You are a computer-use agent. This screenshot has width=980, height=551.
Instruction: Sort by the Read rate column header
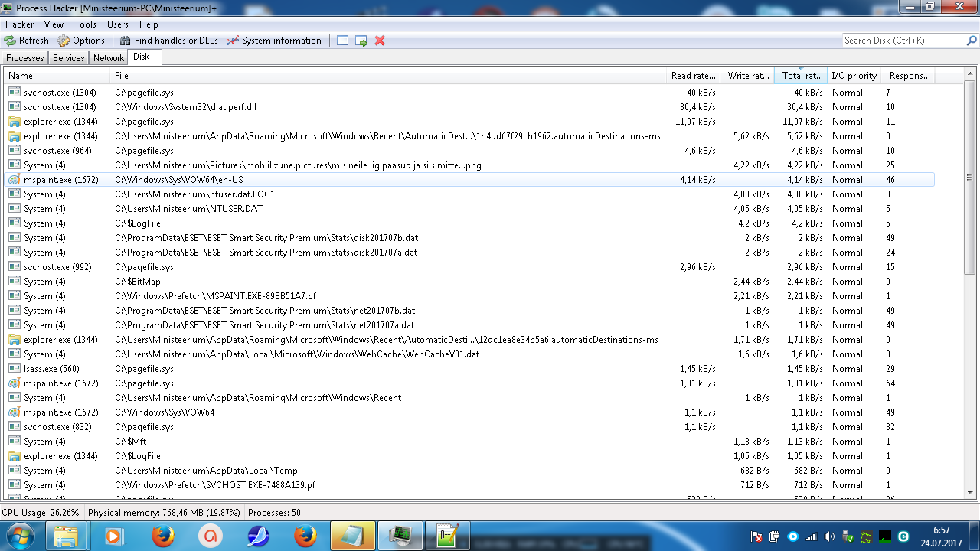pos(693,76)
